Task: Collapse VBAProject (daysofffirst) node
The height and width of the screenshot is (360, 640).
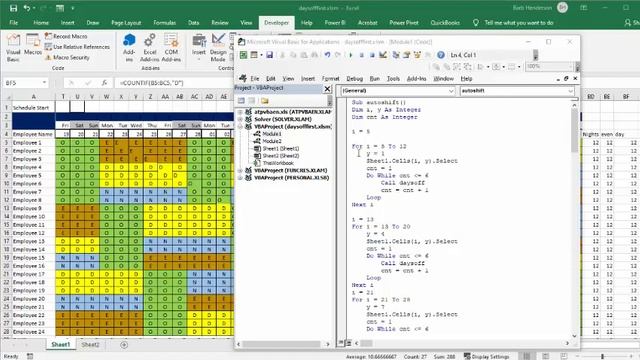Action: (240, 127)
